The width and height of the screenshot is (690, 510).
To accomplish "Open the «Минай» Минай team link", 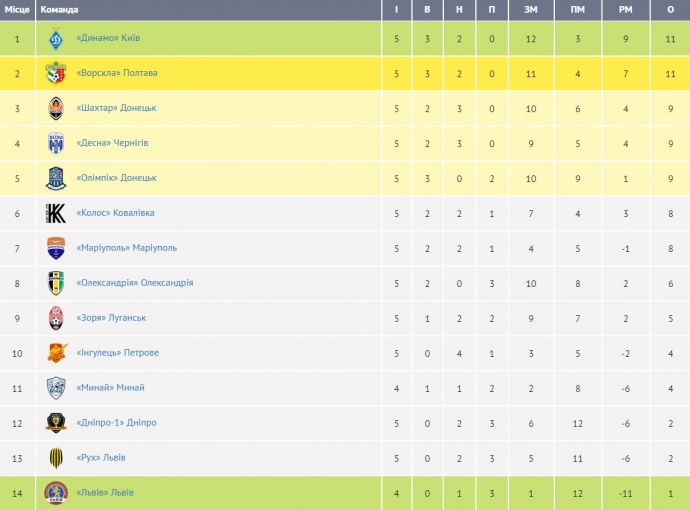I will [x=110, y=388].
